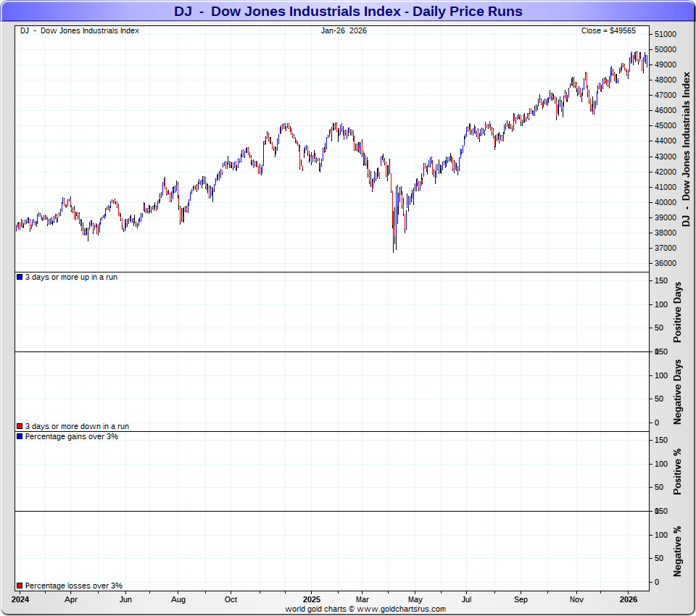This screenshot has height=616, width=696.
Task: Select the 51000 price axis label
Action: (665, 34)
